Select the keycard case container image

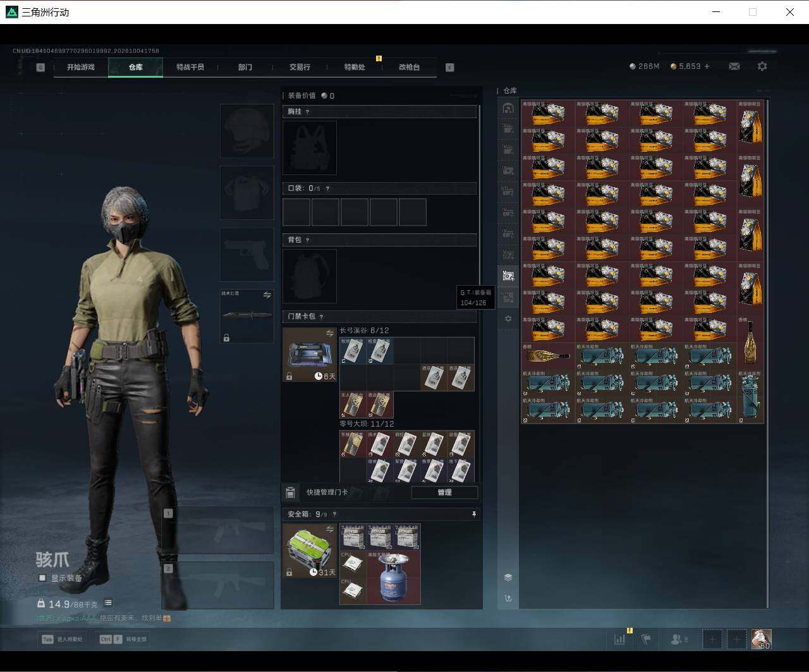coord(309,355)
